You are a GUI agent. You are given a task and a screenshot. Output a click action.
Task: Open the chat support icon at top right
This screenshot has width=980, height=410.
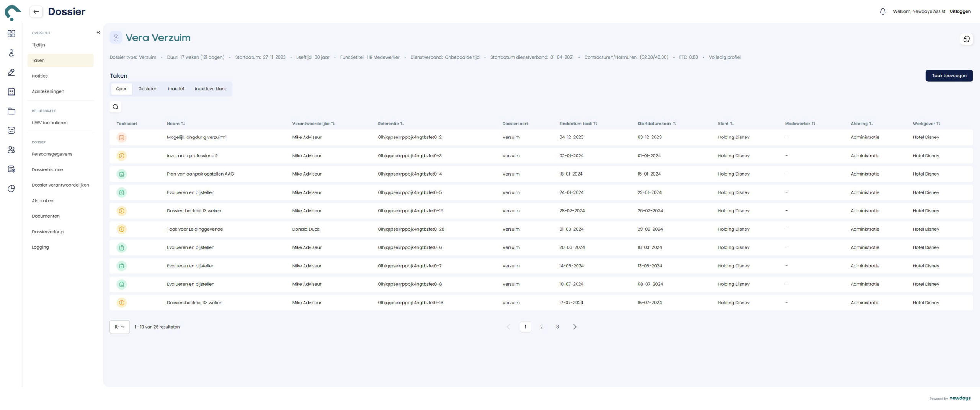pos(966,39)
